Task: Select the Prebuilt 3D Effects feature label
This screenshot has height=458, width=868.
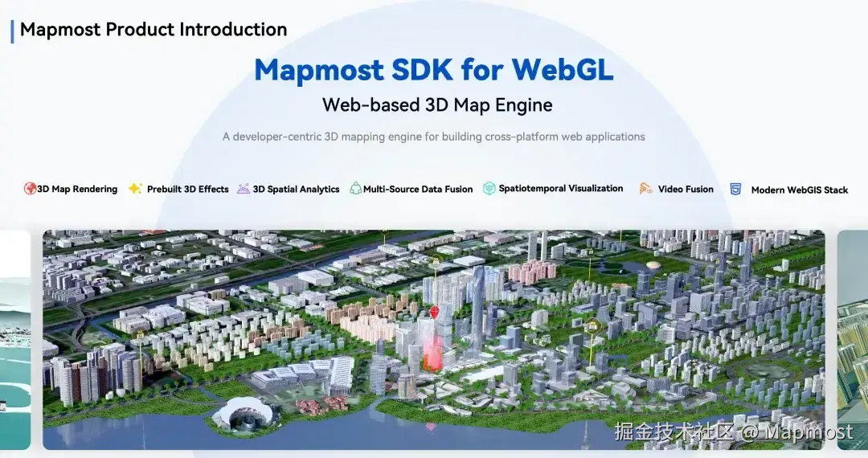Action: (x=187, y=189)
